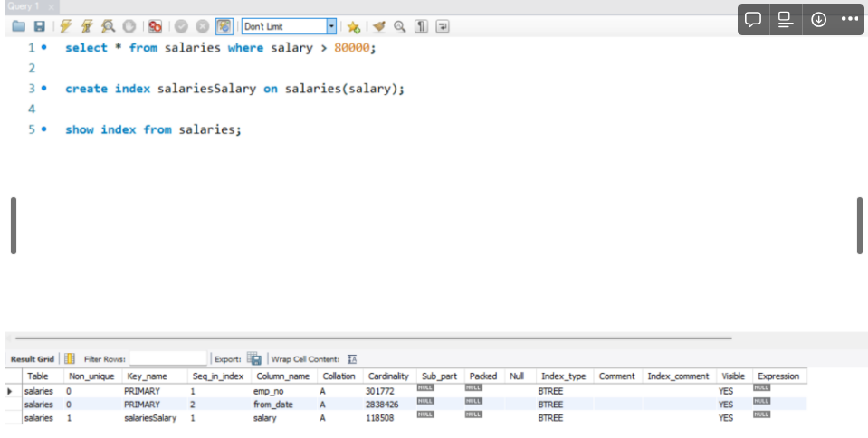Screen dimensions: 868x438
Task: Toggle auto-commit mode button
Action: [224, 26]
